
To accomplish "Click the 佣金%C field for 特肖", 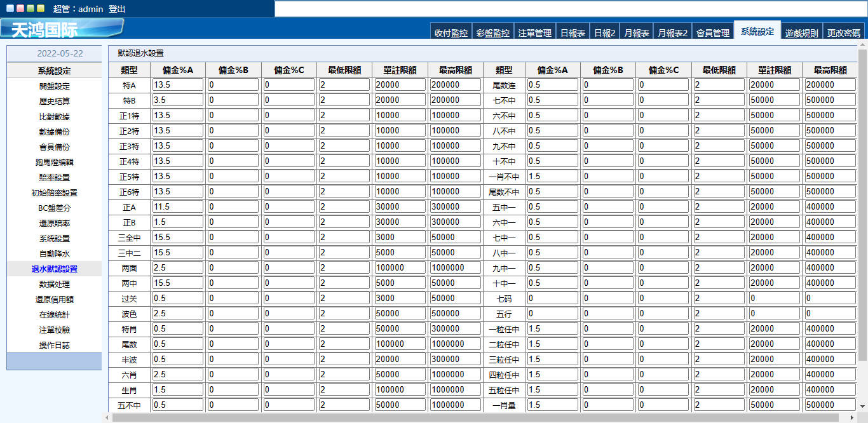I will 288,328.
